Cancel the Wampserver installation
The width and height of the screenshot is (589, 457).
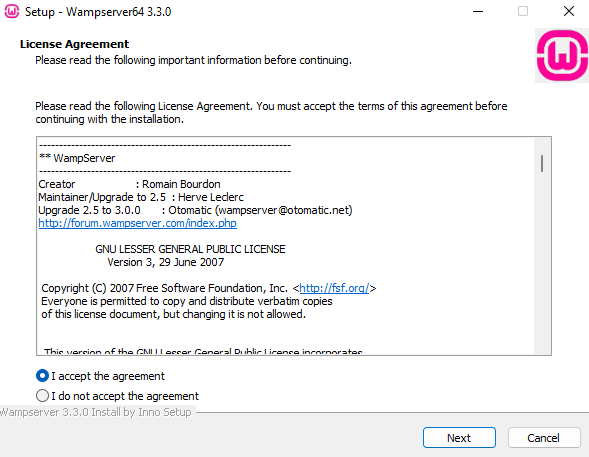click(x=544, y=437)
